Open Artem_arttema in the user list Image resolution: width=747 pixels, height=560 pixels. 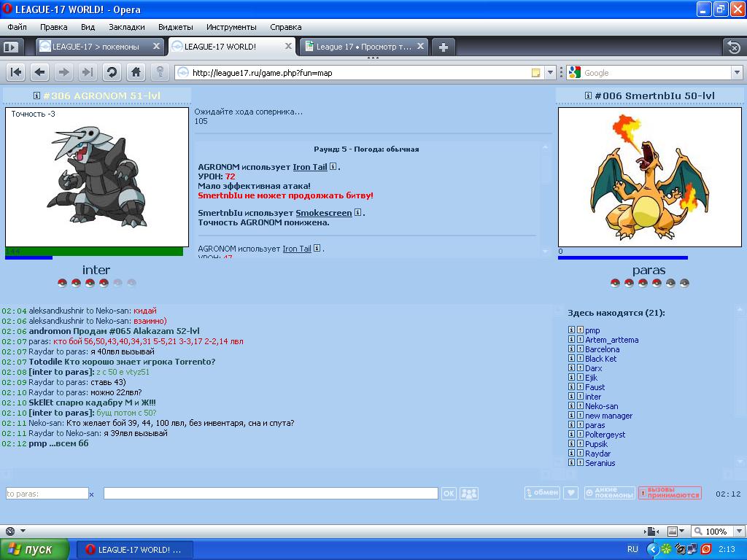click(x=612, y=340)
